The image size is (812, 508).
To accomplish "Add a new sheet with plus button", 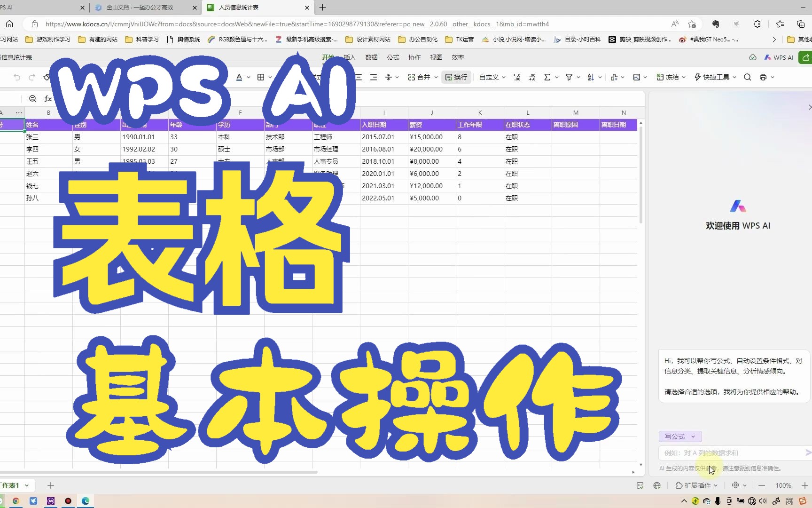I will click(x=51, y=485).
